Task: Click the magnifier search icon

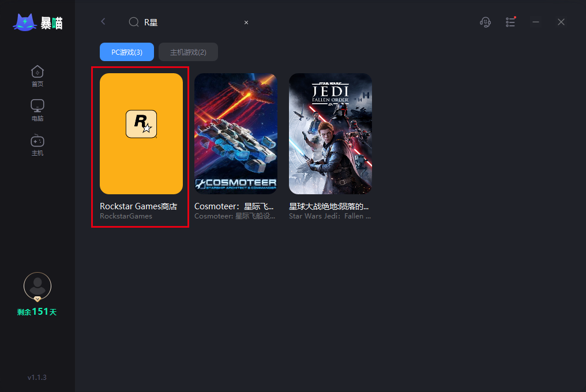Action: (134, 22)
